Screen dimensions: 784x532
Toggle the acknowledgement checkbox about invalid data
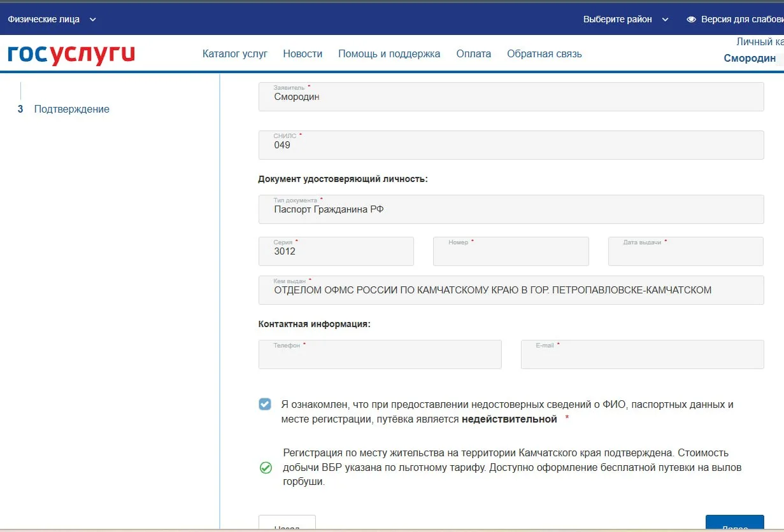[265, 404]
